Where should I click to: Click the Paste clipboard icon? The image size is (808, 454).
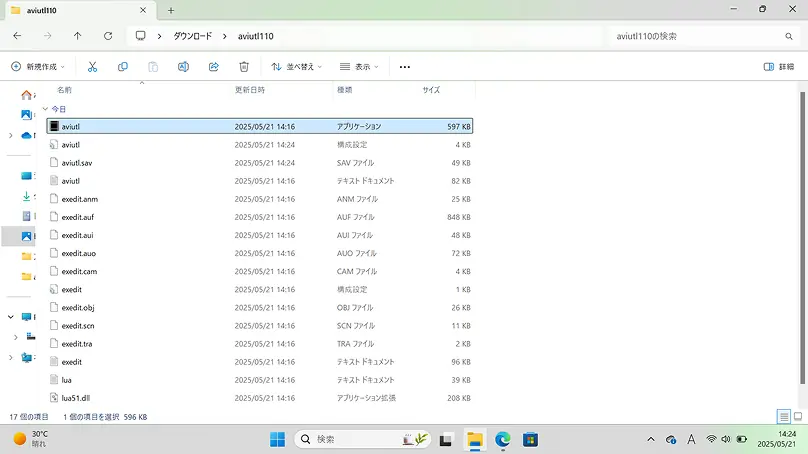click(x=153, y=67)
